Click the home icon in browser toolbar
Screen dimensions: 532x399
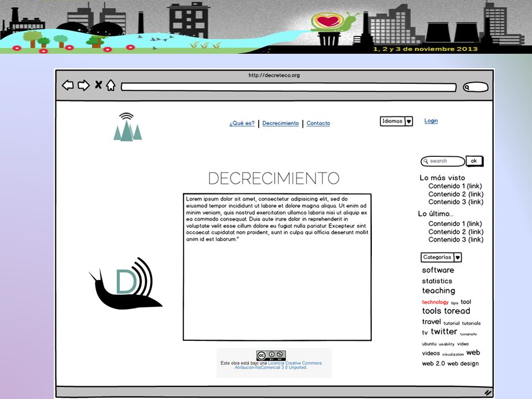pos(111,85)
